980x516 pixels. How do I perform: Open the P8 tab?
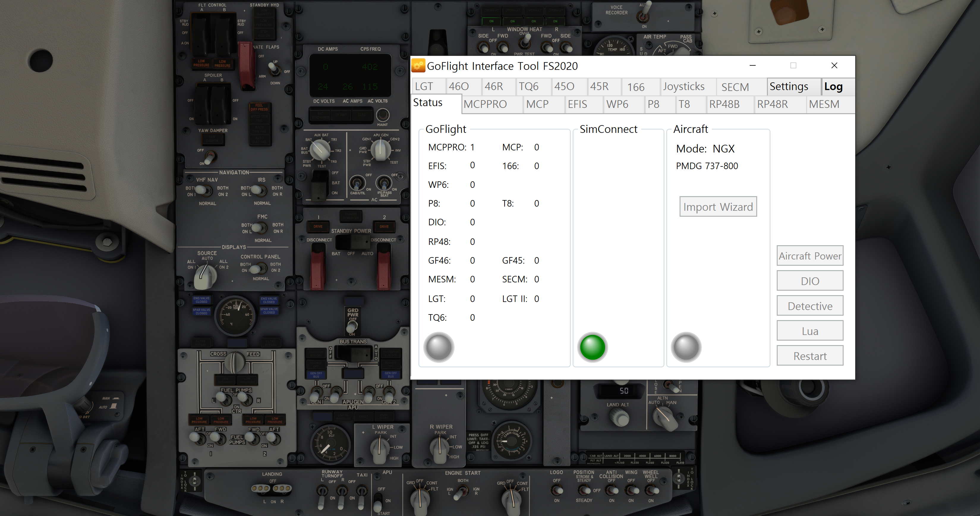tap(661, 104)
